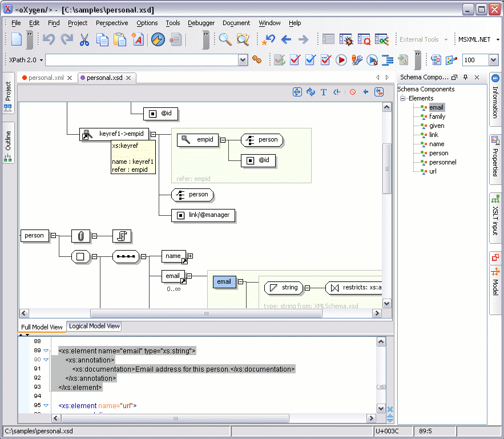Open the MSXML.NET engine dropdown
This screenshot has width=504, height=439.
tap(498, 40)
